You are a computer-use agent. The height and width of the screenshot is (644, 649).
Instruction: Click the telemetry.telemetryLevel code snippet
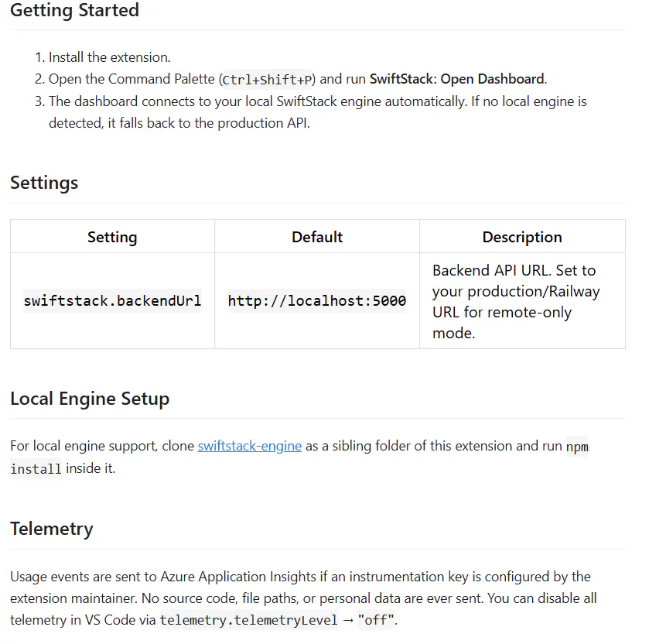tap(249, 620)
